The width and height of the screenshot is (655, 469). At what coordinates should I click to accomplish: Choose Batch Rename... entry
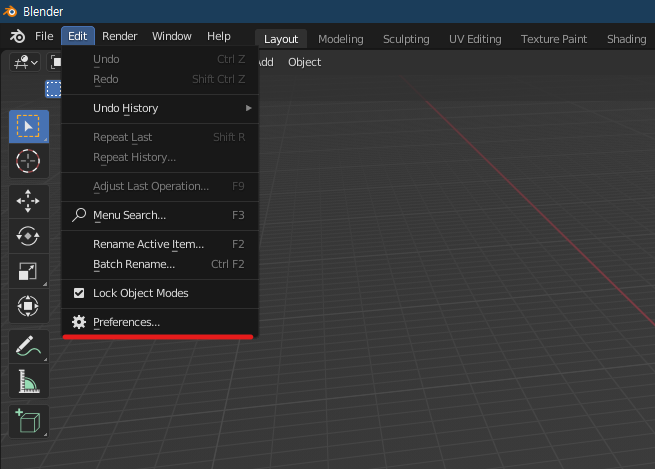160,264
